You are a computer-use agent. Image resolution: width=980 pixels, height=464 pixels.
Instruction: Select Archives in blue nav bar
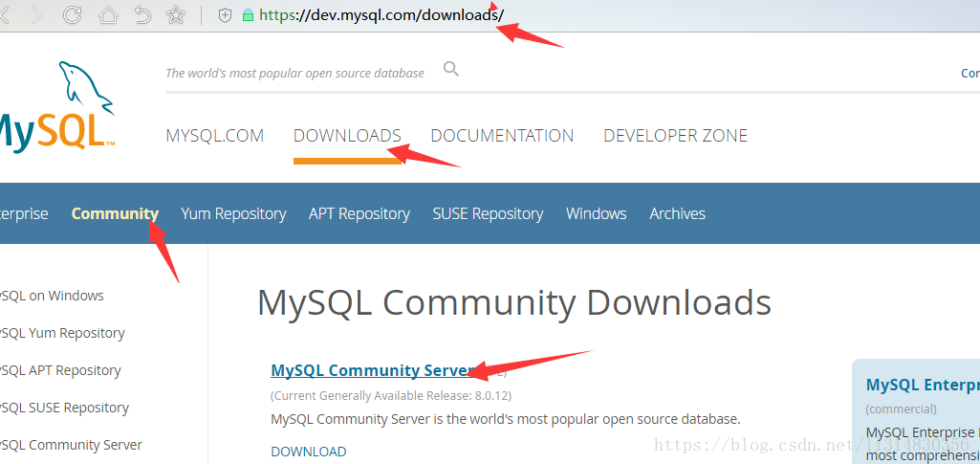tap(678, 214)
